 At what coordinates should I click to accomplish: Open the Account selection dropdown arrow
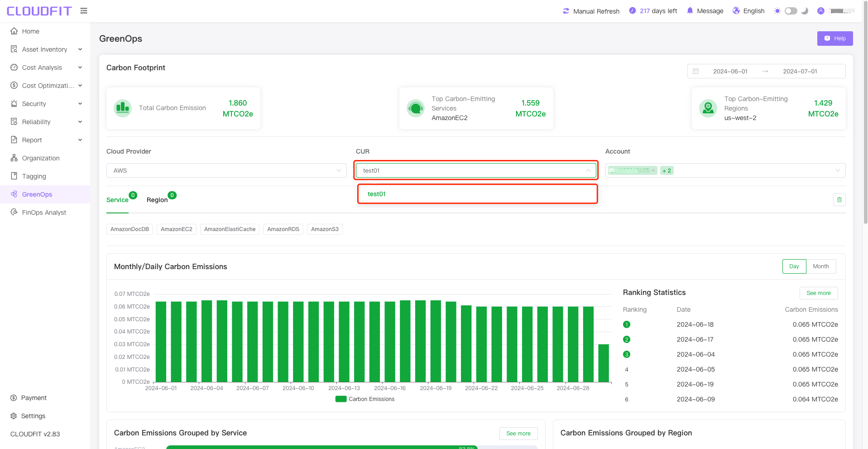coord(838,170)
